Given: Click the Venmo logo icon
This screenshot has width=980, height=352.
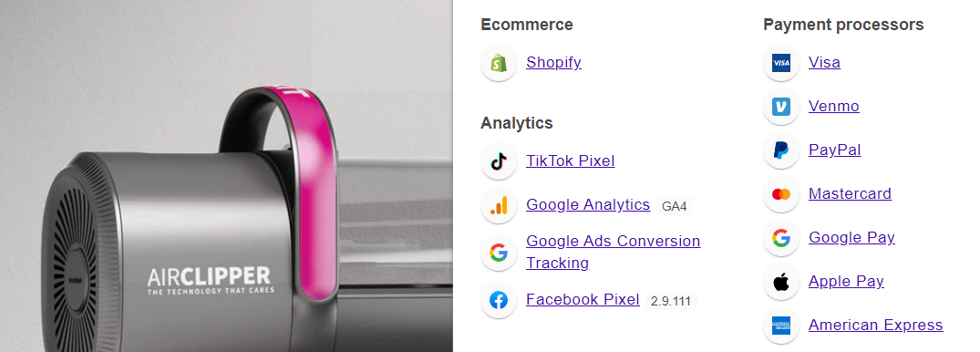Looking at the screenshot, I should pyautogui.click(x=781, y=107).
